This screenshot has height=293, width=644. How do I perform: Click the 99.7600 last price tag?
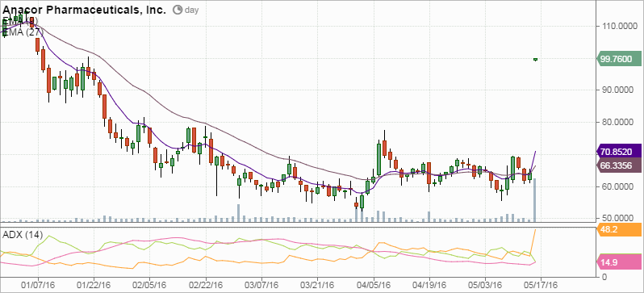[x=618, y=59]
